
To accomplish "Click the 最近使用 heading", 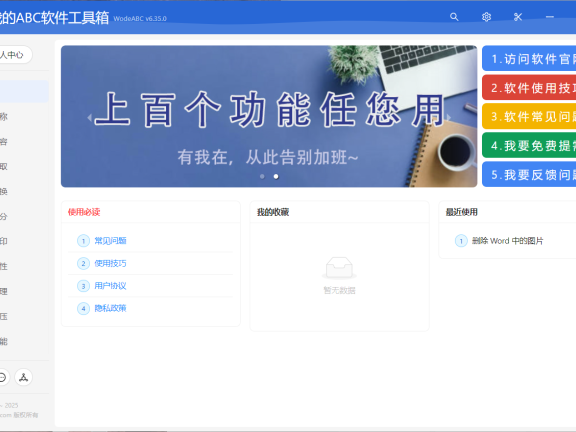I will pos(462,212).
